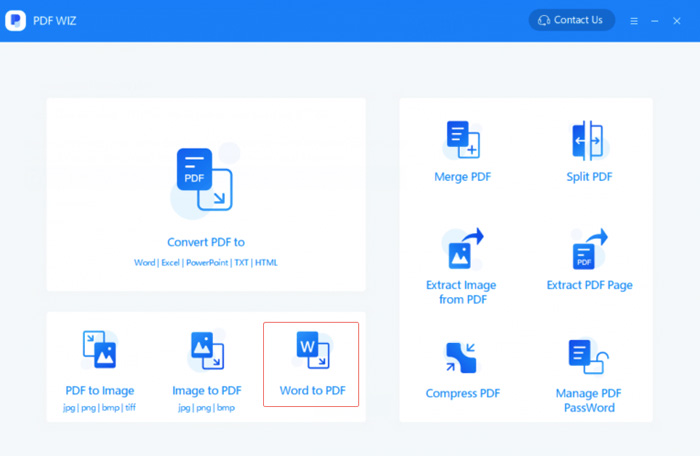Select the Image to PDF icon
700x456 pixels.
[207, 351]
